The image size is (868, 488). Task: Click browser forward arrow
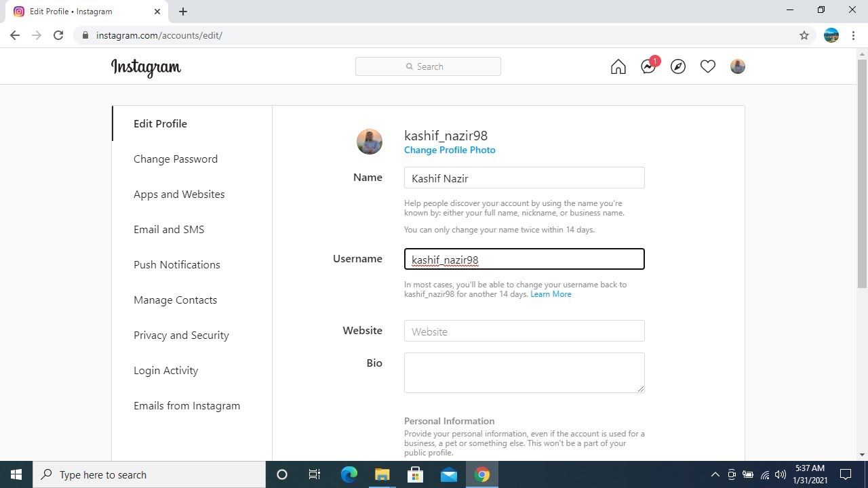pyautogui.click(x=37, y=35)
